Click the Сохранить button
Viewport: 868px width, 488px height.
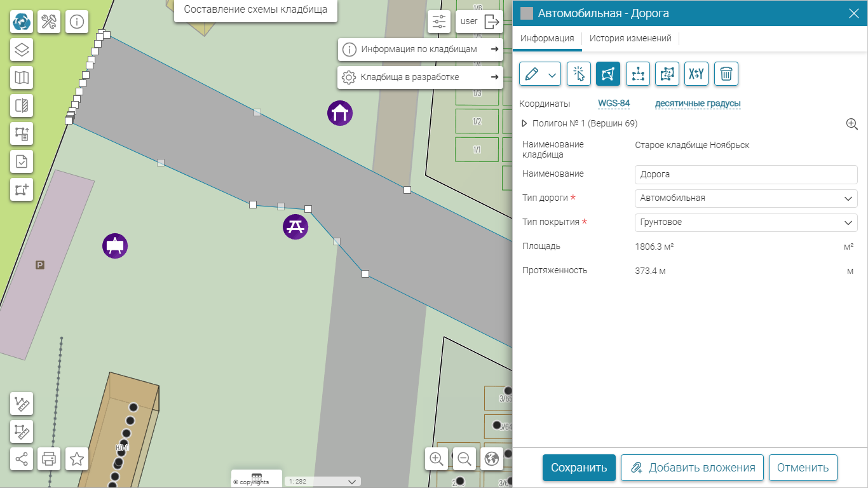point(578,468)
